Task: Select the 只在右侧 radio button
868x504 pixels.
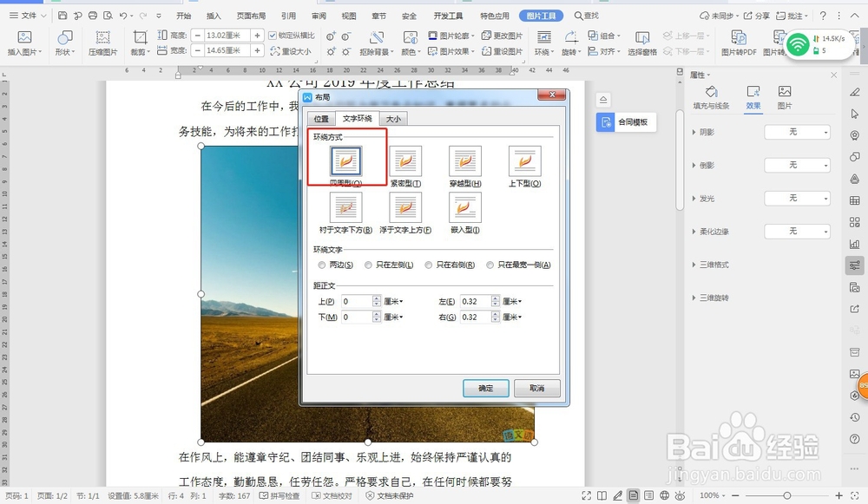Action: [x=429, y=265]
